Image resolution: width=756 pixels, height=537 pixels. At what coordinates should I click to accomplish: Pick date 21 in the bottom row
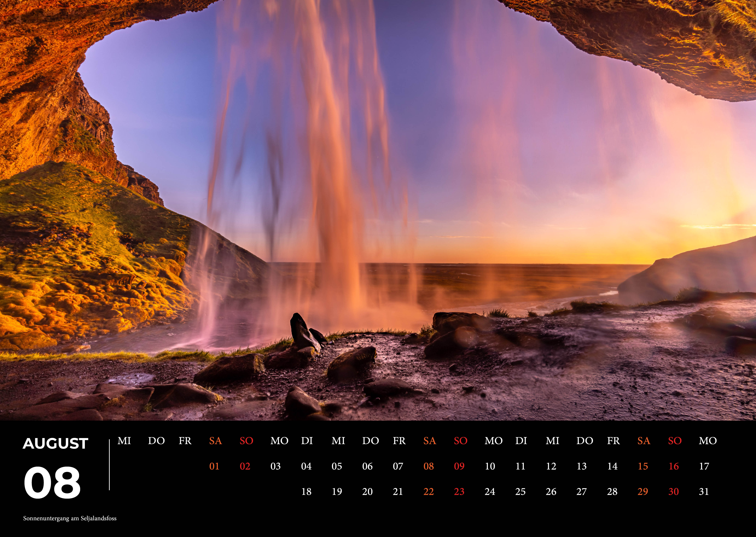point(398,492)
